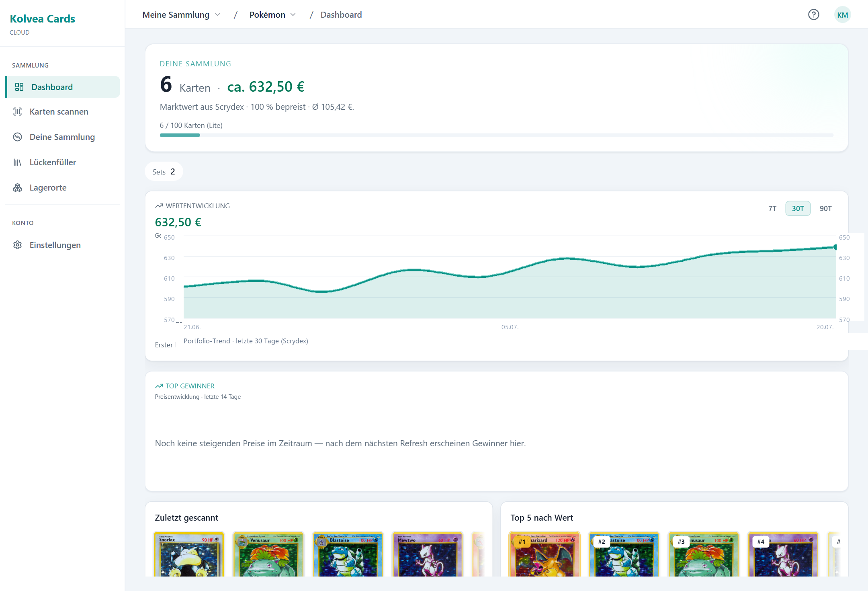Select the 90T time range
868x591 pixels.
pyautogui.click(x=825, y=209)
